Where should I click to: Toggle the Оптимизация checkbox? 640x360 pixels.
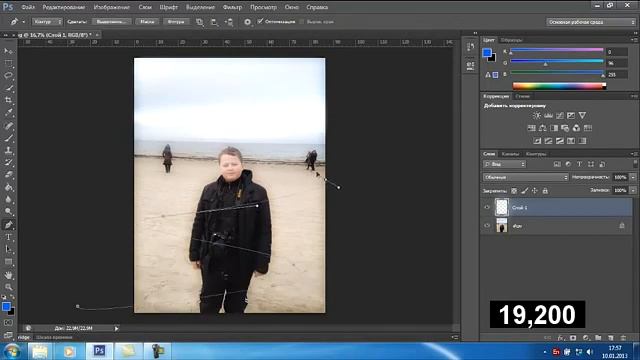pyautogui.click(x=260, y=21)
